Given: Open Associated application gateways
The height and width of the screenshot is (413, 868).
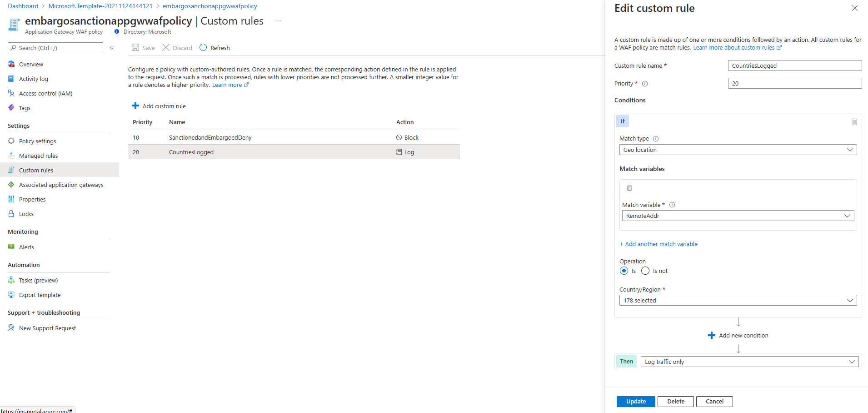Looking at the screenshot, I should [61, 185].
